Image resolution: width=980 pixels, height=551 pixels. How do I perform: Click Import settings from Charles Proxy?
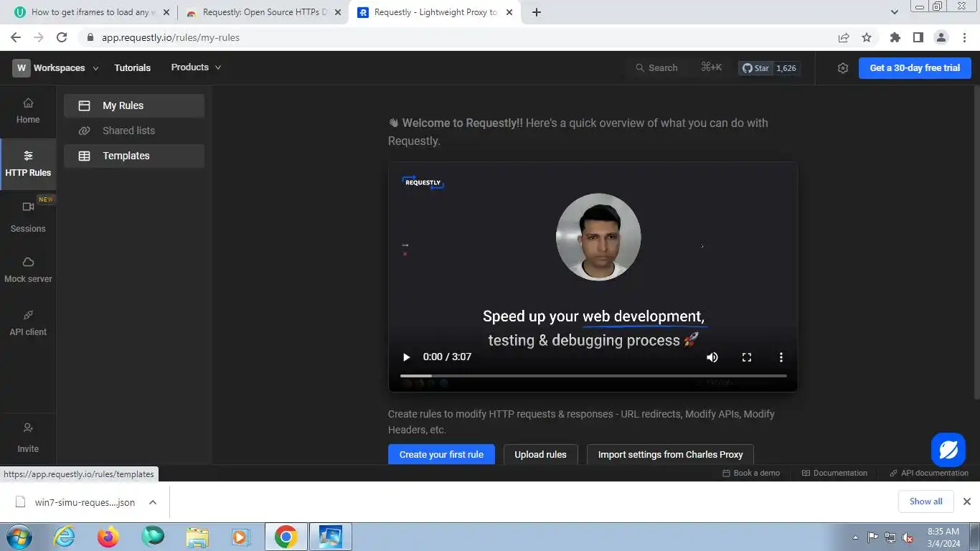(670, 454)
